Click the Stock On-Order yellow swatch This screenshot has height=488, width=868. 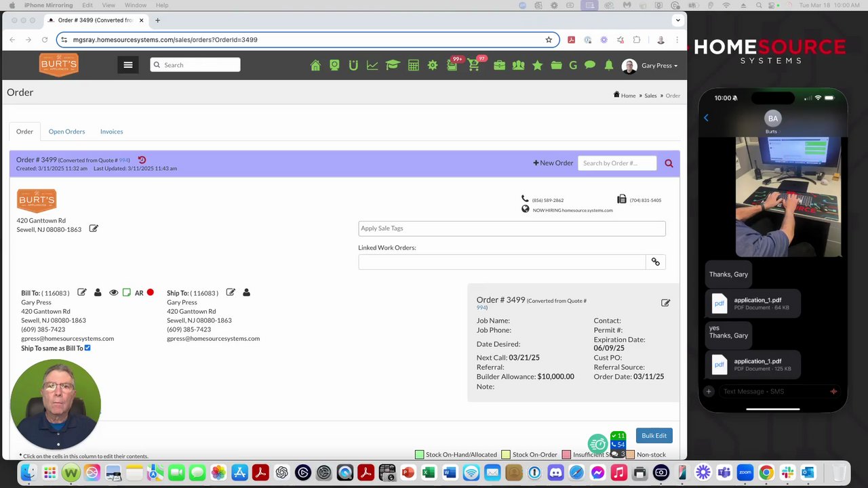point(506,455)
